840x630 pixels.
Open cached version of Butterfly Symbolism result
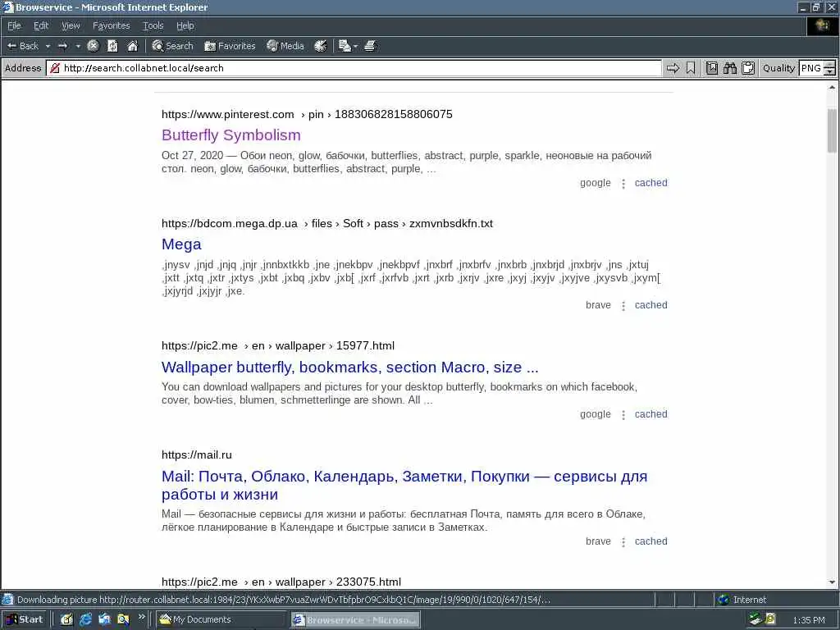click(651, 183)
